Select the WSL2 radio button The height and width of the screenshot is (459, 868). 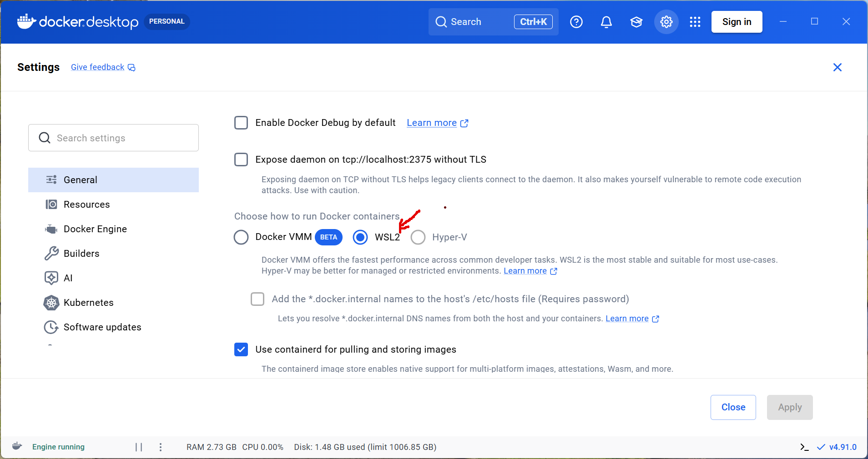click(x=360, y=237)
